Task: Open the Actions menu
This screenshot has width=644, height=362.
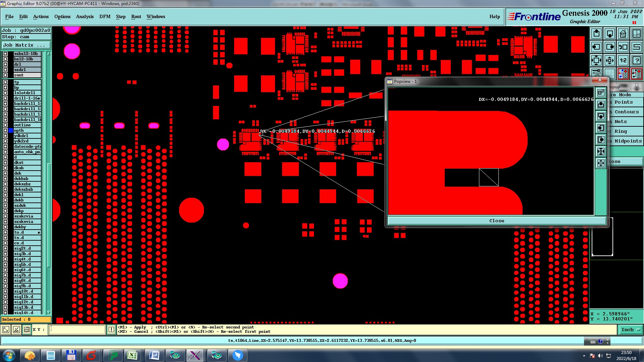Action: [41, 16]
